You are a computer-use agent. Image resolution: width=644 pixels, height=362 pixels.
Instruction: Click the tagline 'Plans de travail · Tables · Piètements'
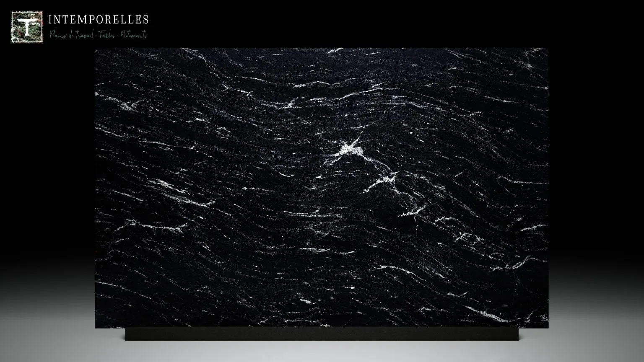pyautogui.click(x=98, y=35)
